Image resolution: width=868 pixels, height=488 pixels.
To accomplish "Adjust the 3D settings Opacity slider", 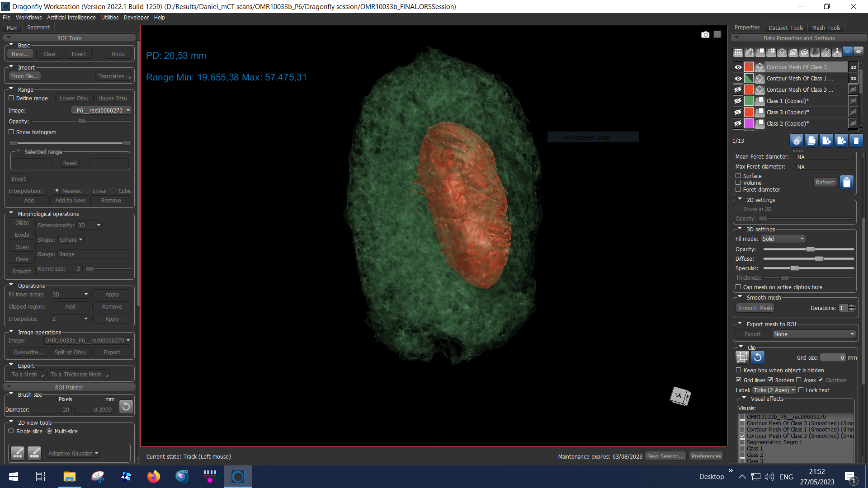I will pyautogui.click(x=810, y=249).
